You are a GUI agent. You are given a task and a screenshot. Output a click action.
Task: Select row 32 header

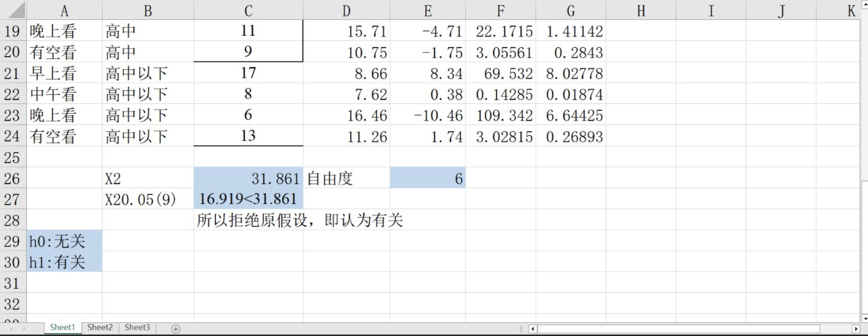pyautogui.click(x=13, y=304)
